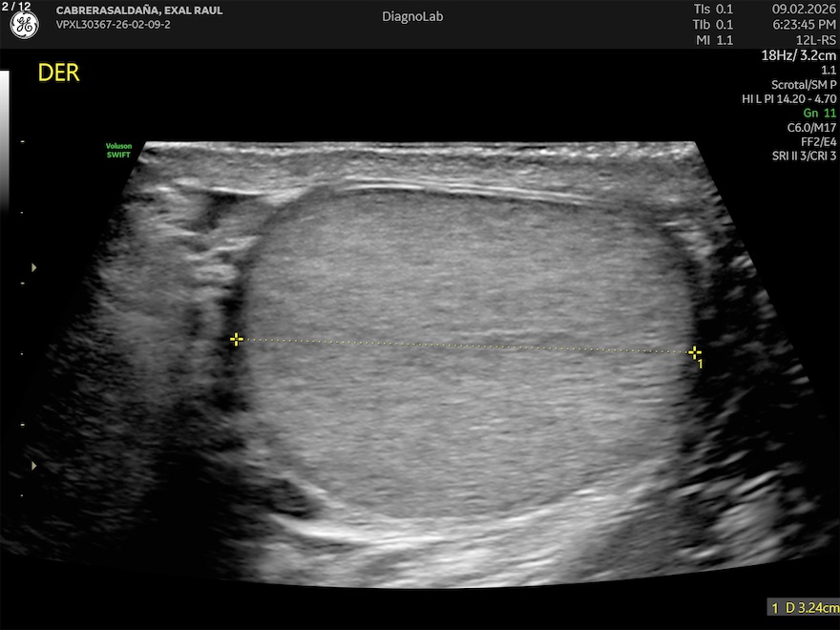Screen dimensions: 840x630
Task: Select the right yellow caliper cross marker
Action: (695, 352)
